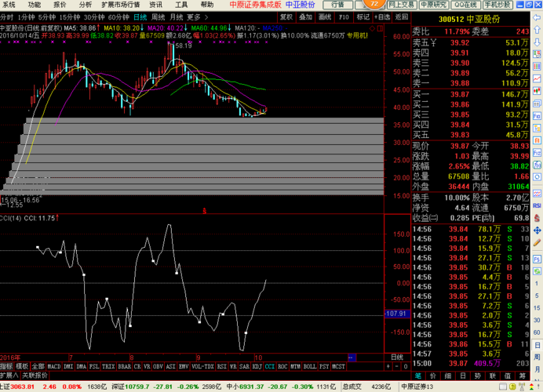Click the -107.91 CCI value label
Viewport: 543px width, 392px height.
(397, 314)
